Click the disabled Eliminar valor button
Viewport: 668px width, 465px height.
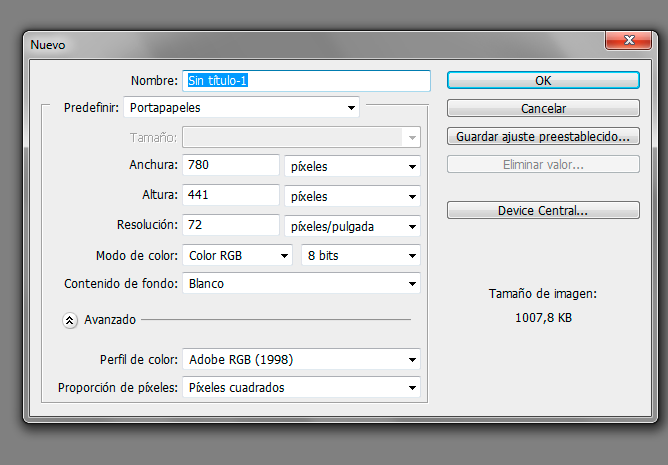(543, 165)
